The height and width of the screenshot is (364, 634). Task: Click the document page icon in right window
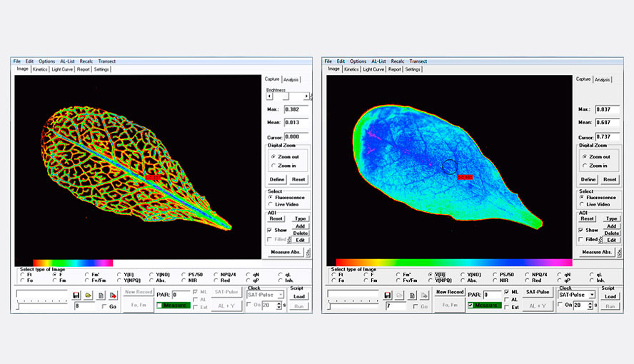point(412,295)
